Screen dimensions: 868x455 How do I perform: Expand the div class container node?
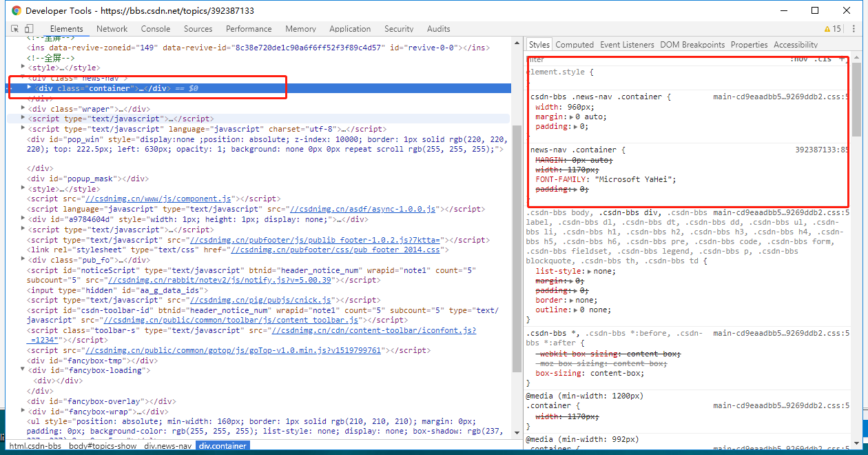pyautogui.click(x=29, y=88)
